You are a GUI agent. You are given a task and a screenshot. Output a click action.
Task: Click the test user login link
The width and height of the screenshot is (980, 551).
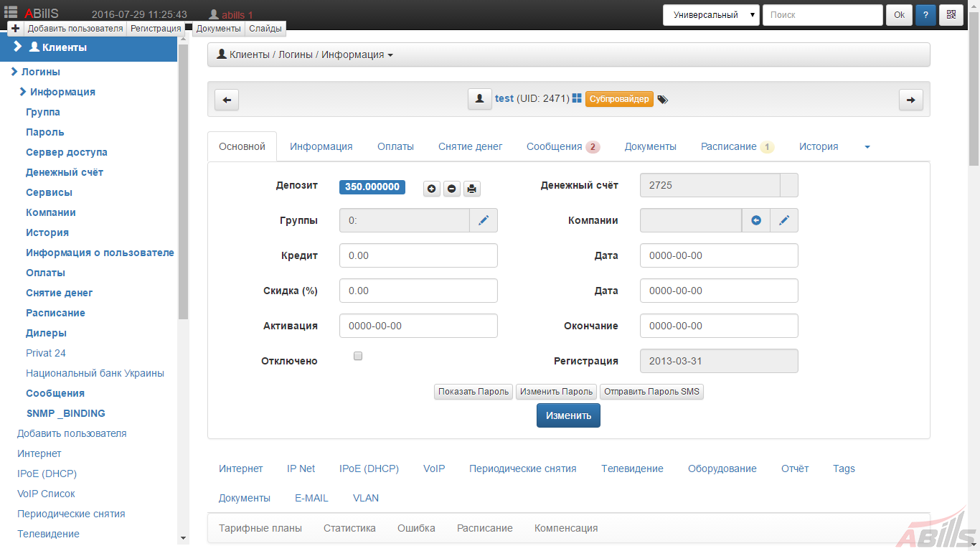(504, 98)
